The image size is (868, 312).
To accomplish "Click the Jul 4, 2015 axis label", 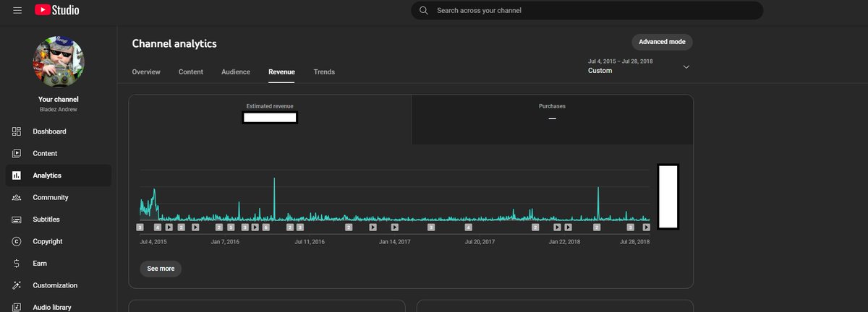I will point(153,242).
